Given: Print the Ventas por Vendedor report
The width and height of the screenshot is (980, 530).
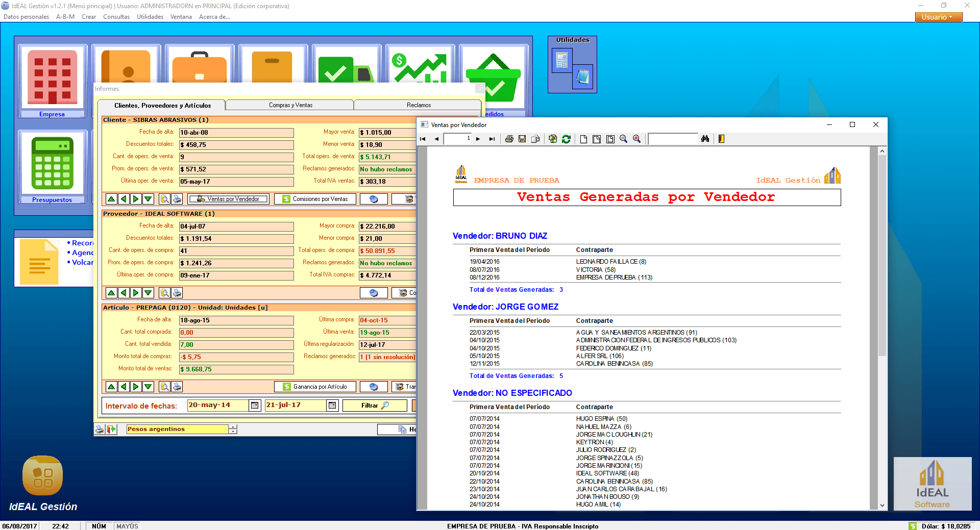Looking at the screenshot, I should pos(509,139).
